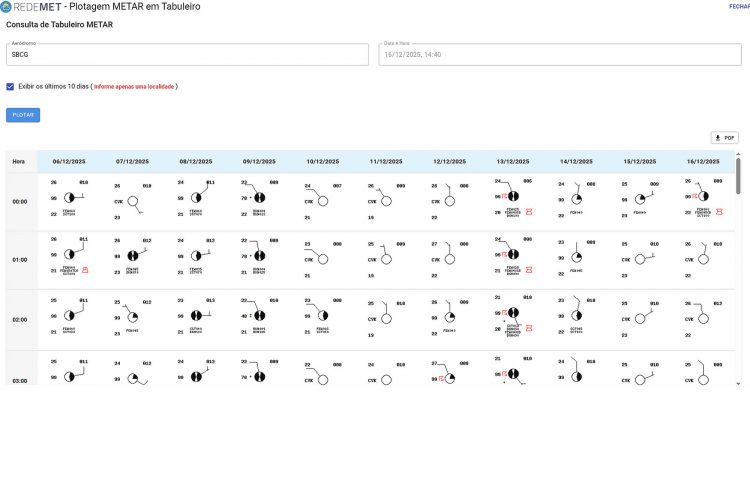
Task: Click the PDF download button
Action: pyautogui.click(x=724, y=138)
